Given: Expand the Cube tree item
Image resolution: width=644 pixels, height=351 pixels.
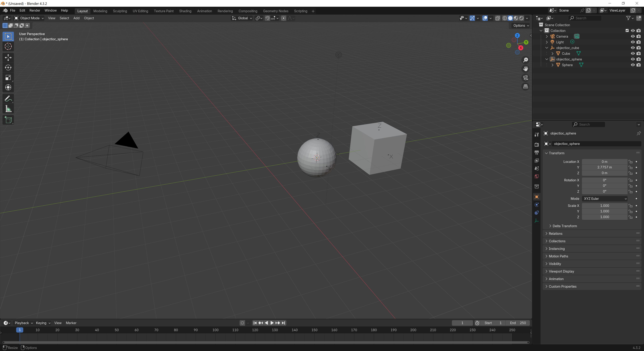Looking at the screenshot, I should pyautogui.click(x=552, y=54).
